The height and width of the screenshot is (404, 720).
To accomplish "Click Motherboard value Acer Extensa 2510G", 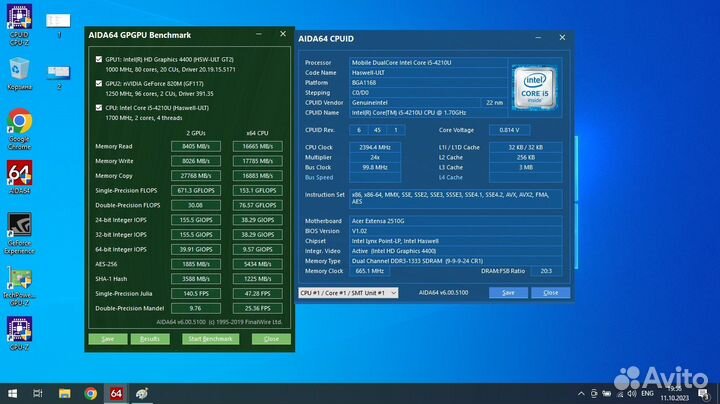I will [x=455, y=221].
